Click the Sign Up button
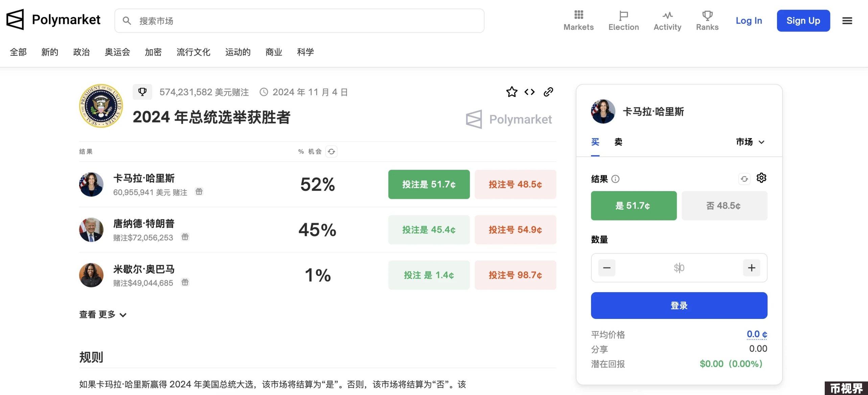The width and height of the screenshot is (868, 395). click(803, 21)
